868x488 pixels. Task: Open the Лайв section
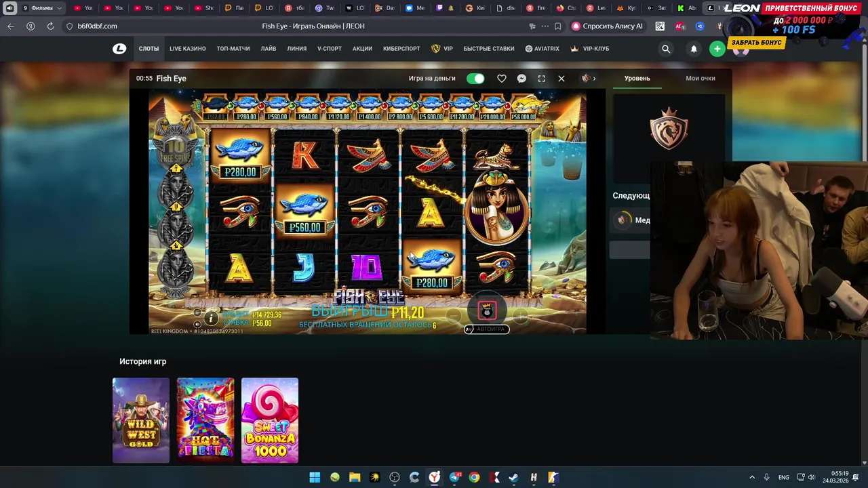tap(269, 49)
